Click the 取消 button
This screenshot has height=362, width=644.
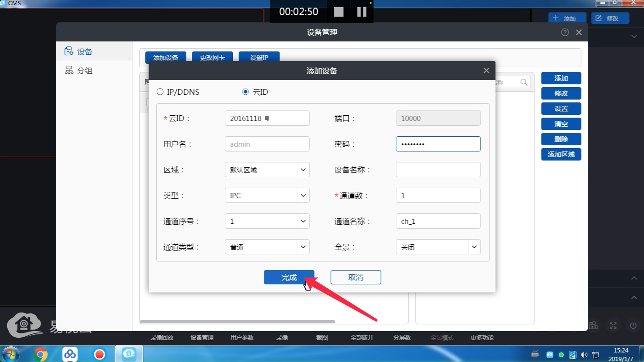(x=356, y=277)
